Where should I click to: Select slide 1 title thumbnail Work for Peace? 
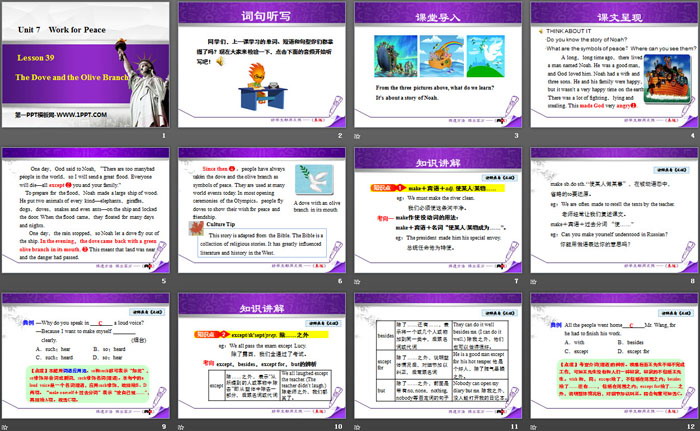86,65
